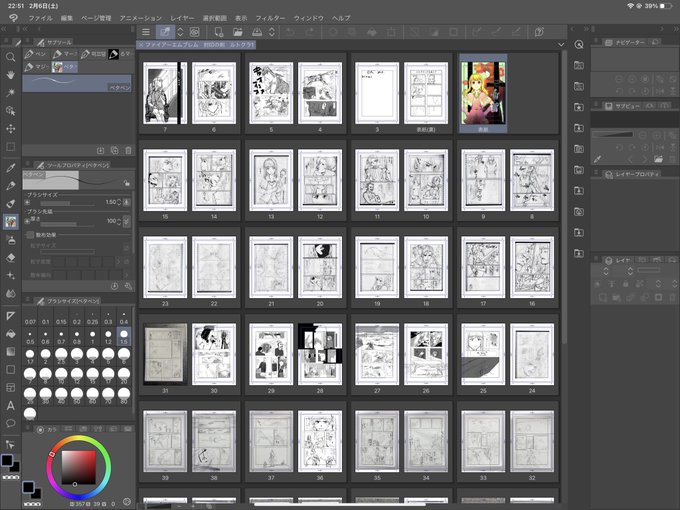680x510 pixels.
Task: Toggle transparent color swatch below color icons
Action: [11, 477]
